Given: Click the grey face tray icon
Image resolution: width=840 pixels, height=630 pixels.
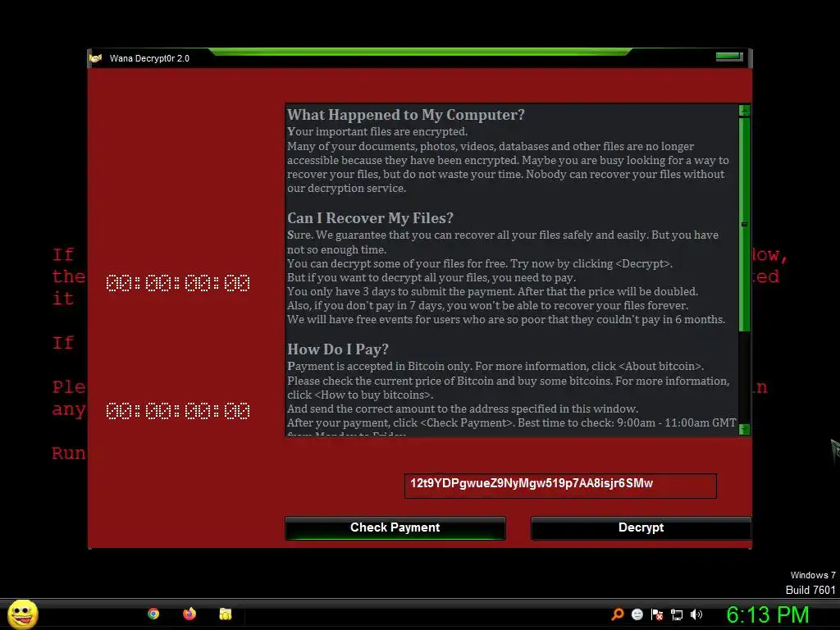Looking at the screenshot, I should click(637, 614).
